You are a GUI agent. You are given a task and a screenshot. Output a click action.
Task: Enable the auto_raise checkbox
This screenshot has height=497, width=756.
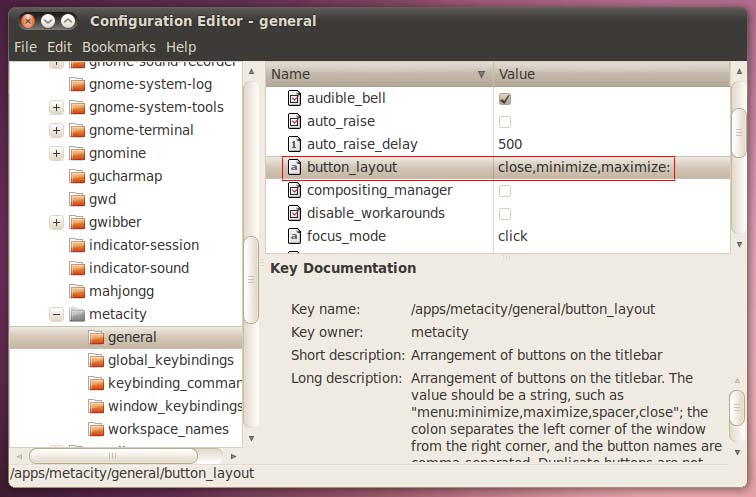(505, 122)
